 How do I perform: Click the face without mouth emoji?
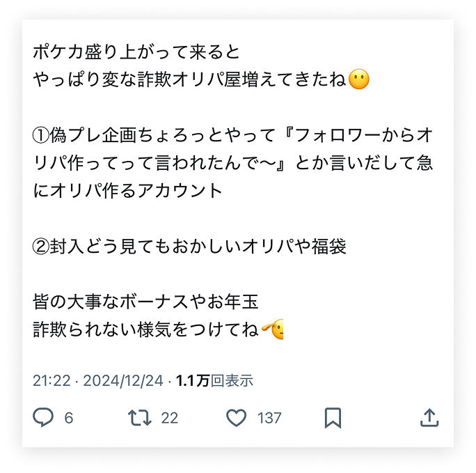(x=359, y=79)
